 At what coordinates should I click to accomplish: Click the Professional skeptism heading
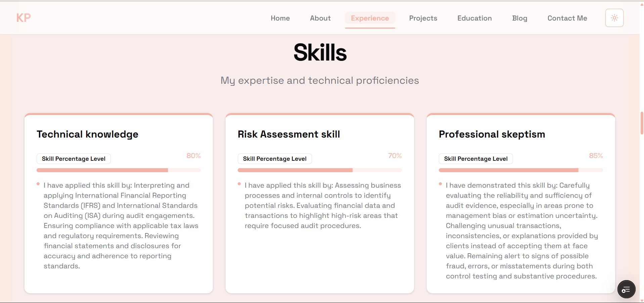tap(492, 134)
